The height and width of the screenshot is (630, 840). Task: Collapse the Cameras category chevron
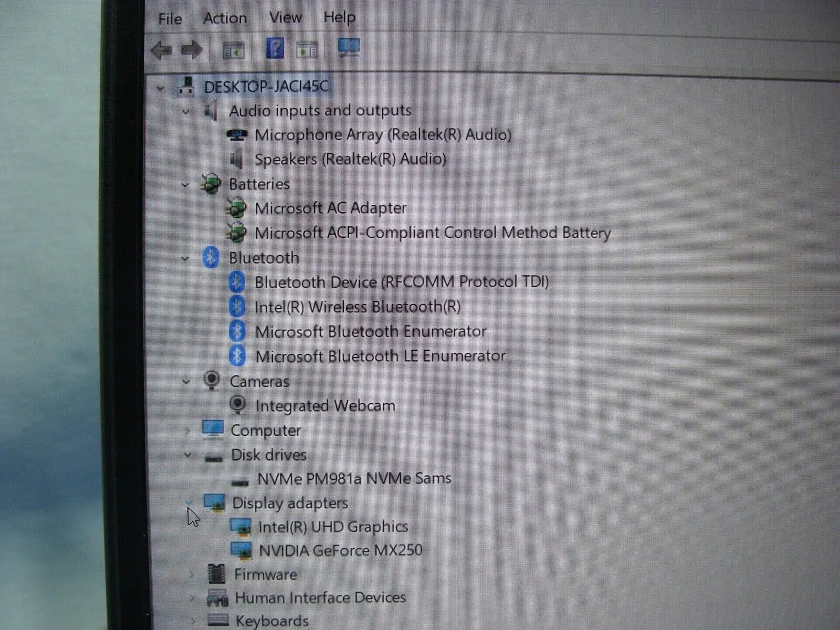pos(186,382)
